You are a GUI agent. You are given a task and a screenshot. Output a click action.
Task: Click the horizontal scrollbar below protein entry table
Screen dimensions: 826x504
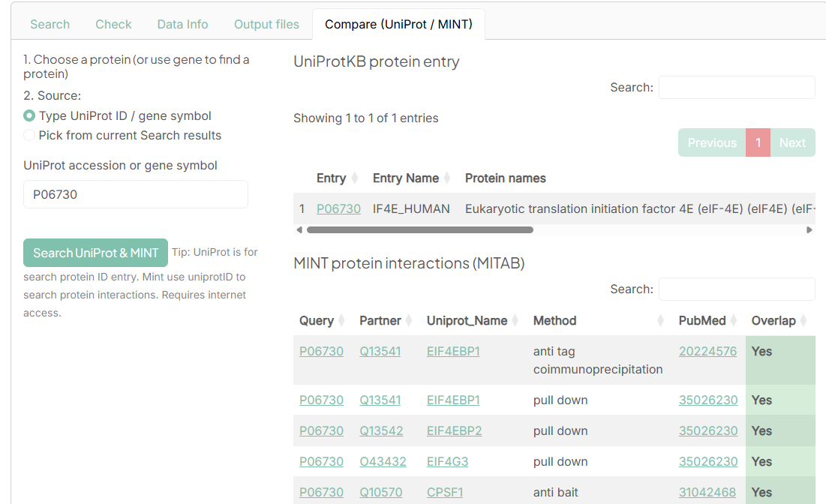pos(420,229)
